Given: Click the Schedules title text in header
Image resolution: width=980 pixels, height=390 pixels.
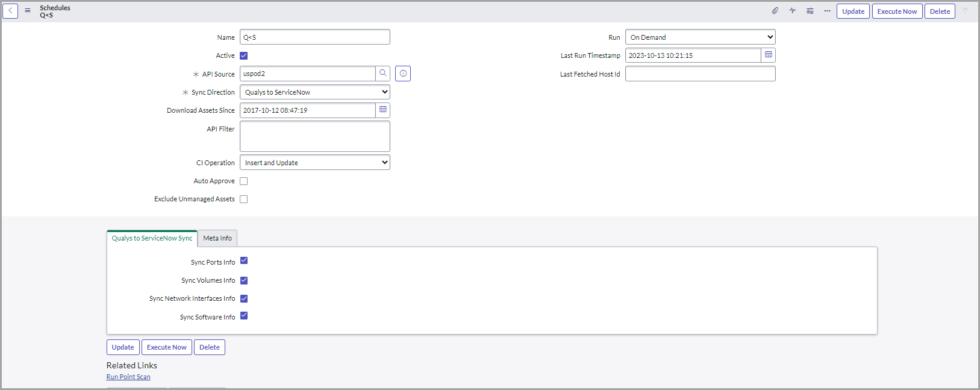Looking at the screenshot, I should [55, 8].
